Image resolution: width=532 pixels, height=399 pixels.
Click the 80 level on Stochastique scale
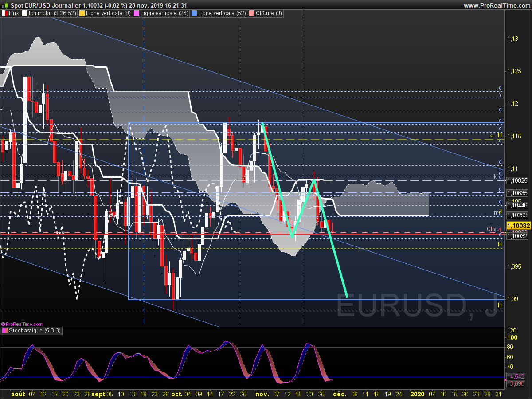[x=510, y=347]
